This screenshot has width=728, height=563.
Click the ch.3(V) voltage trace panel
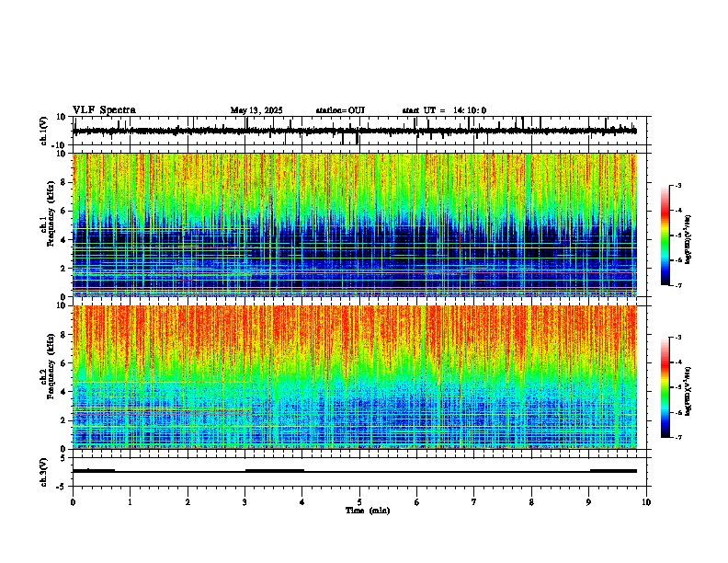click(361, 472)
